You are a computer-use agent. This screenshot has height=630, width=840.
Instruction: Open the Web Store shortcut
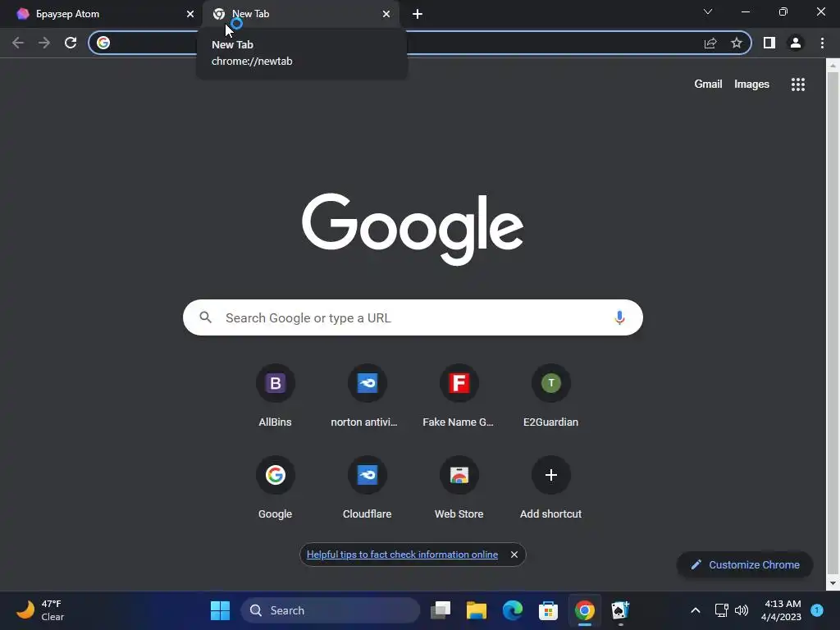click(x=459, y=487)
